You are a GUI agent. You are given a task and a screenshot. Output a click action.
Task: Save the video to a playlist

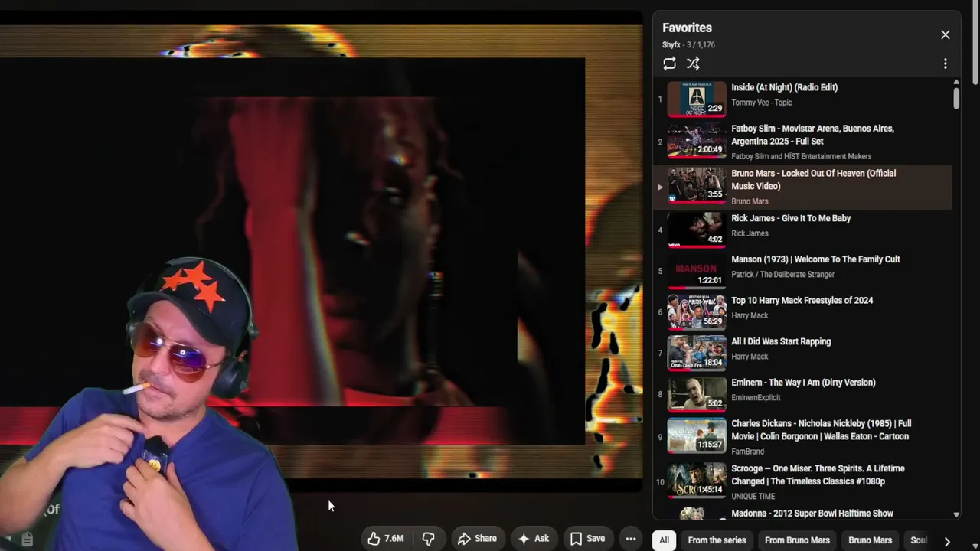(x=587, y=539)
